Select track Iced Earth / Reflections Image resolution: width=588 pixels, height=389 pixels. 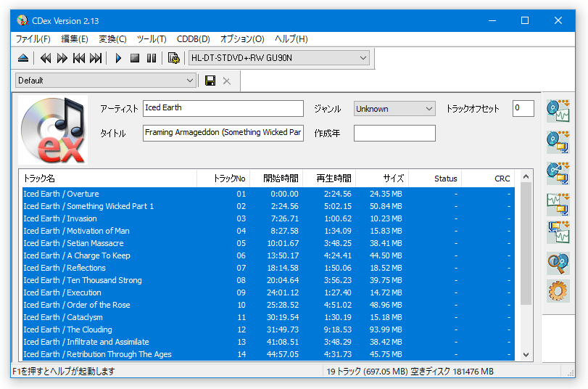268,268
